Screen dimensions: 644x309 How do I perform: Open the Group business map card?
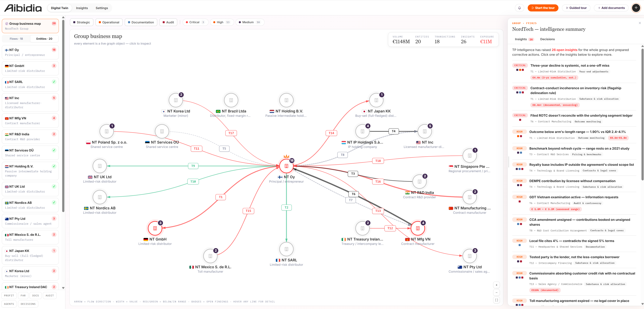point(30,26)
